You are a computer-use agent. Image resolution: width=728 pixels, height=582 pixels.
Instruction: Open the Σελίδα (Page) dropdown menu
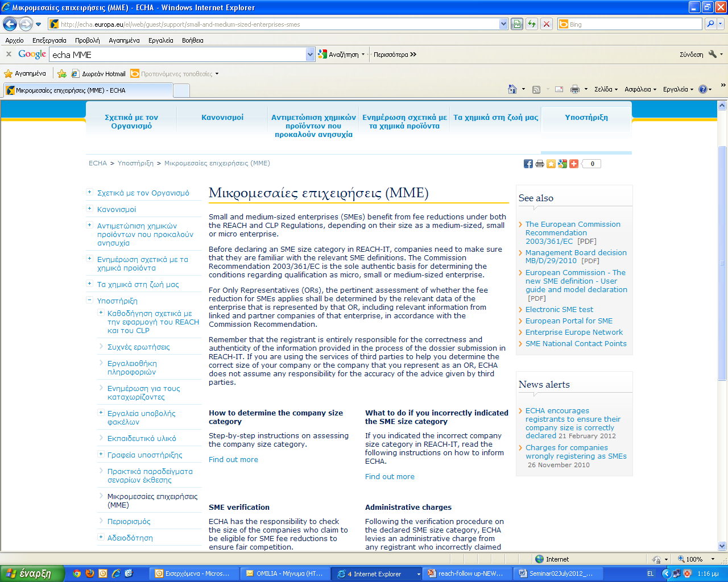click(x=606, y=89)
